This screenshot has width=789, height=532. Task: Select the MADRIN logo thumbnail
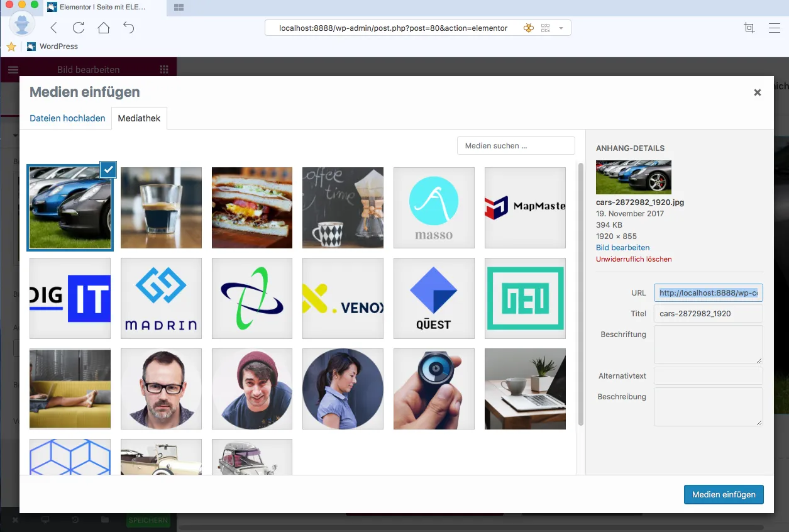161,298
